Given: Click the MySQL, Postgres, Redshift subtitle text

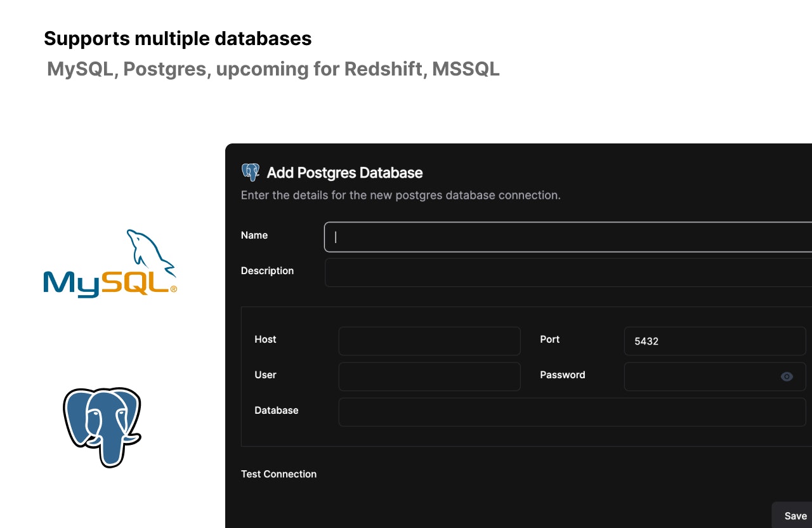Looking at the screenshot, I should click(273, 69).
